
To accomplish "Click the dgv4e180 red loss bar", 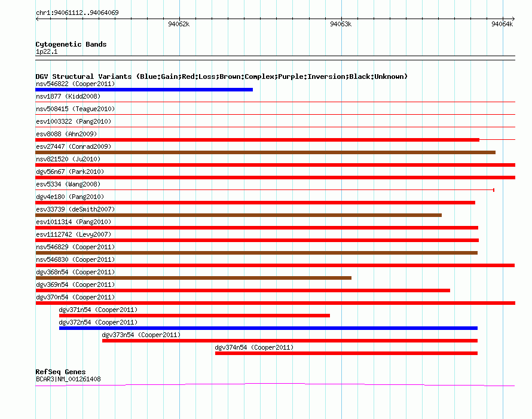I will (x=255, y=203).
